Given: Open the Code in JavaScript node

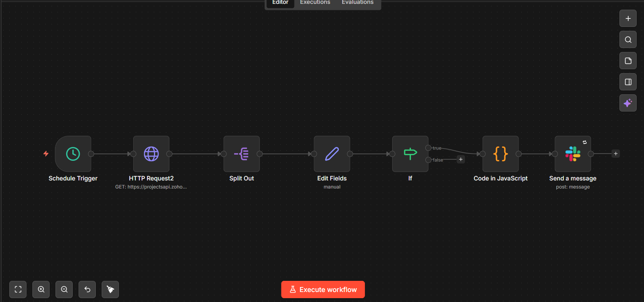Looking at the screenshot, I should coord(500,154).
